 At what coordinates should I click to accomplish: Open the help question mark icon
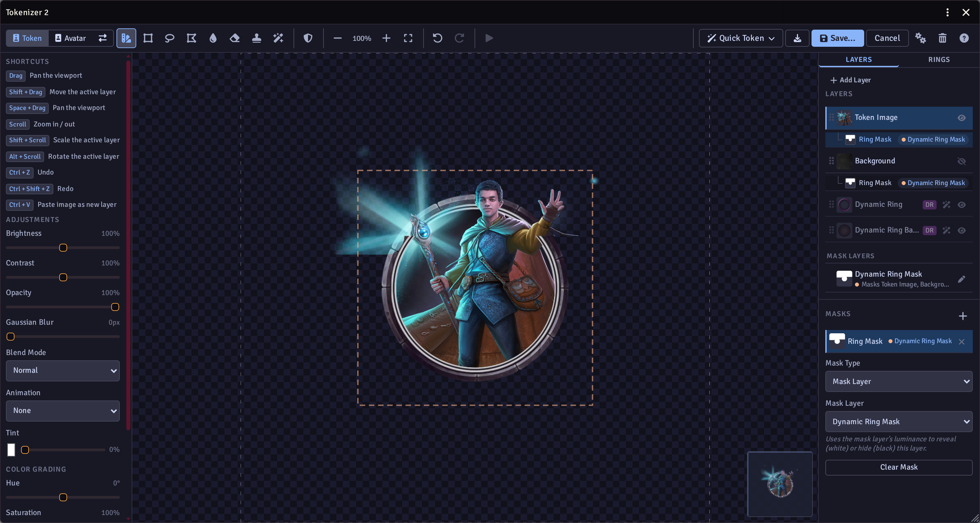pyautogui.click(x=964, y=38)
